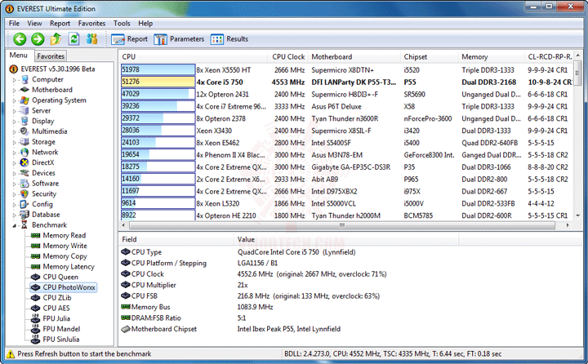Expand the Storage tree node
Image resolution: width=588 pixels, height=364 pixels.
15,143
